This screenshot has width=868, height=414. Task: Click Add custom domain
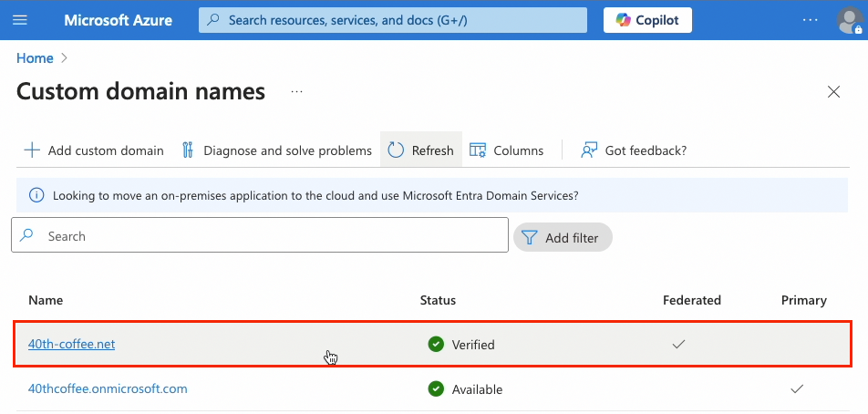coord(94,150)
